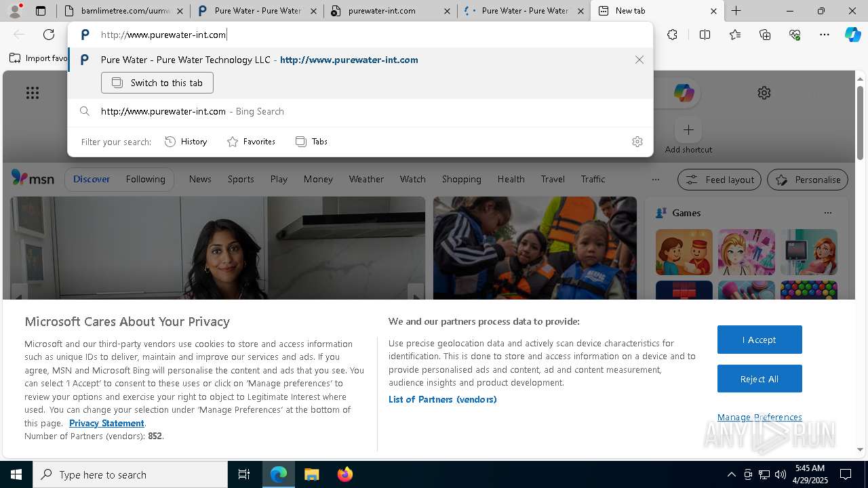Open the Privacy Statement link
Image resolution: width=868 pixels, height=488 pixels.
pyautogui.click(x=106, y=423)
